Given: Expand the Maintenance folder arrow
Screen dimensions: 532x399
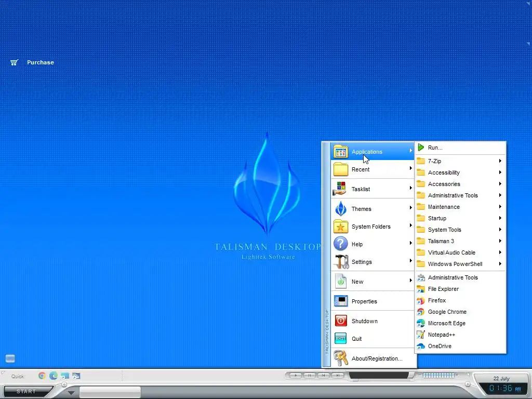Looking at the screenshot, I should 500,207.
